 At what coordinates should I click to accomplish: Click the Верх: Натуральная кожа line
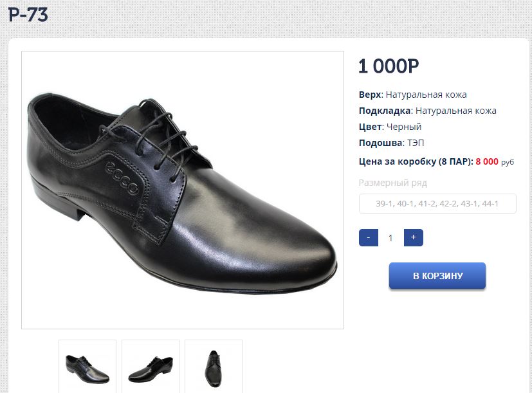(412, 95)
